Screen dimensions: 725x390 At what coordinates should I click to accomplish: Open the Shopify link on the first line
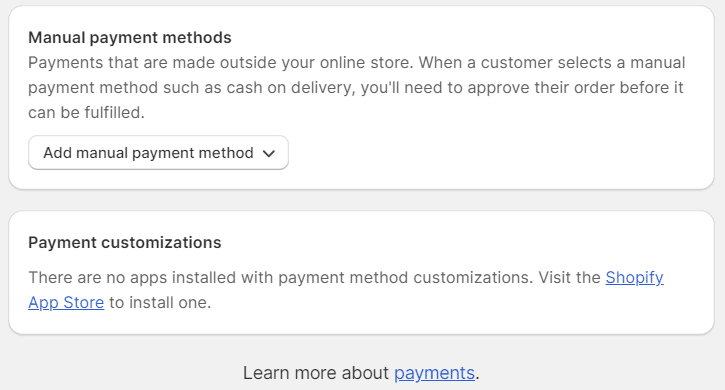[634, 278]
